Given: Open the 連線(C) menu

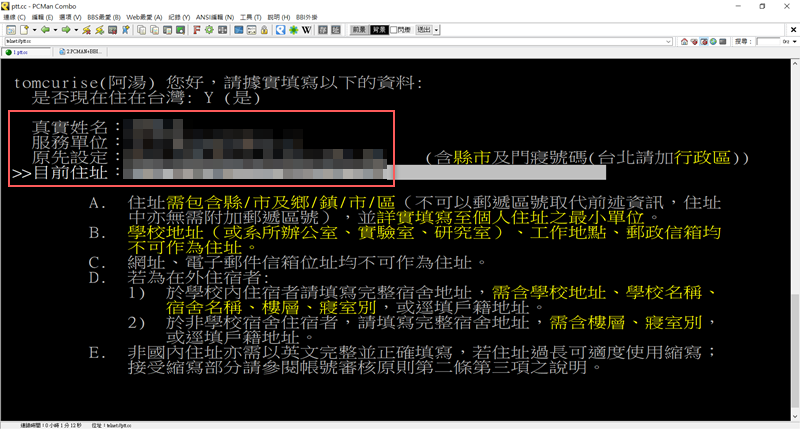Looking at the screenshot, I should point(14,17).
